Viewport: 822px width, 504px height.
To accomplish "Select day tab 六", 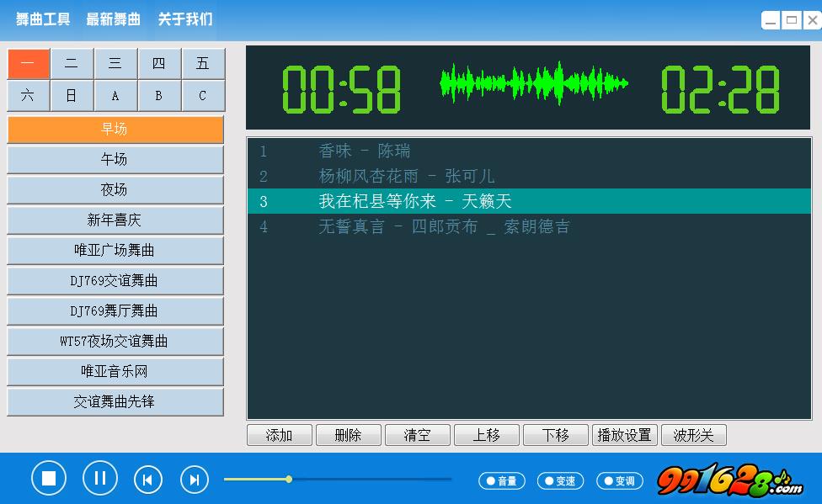I will tap(29, 95).
